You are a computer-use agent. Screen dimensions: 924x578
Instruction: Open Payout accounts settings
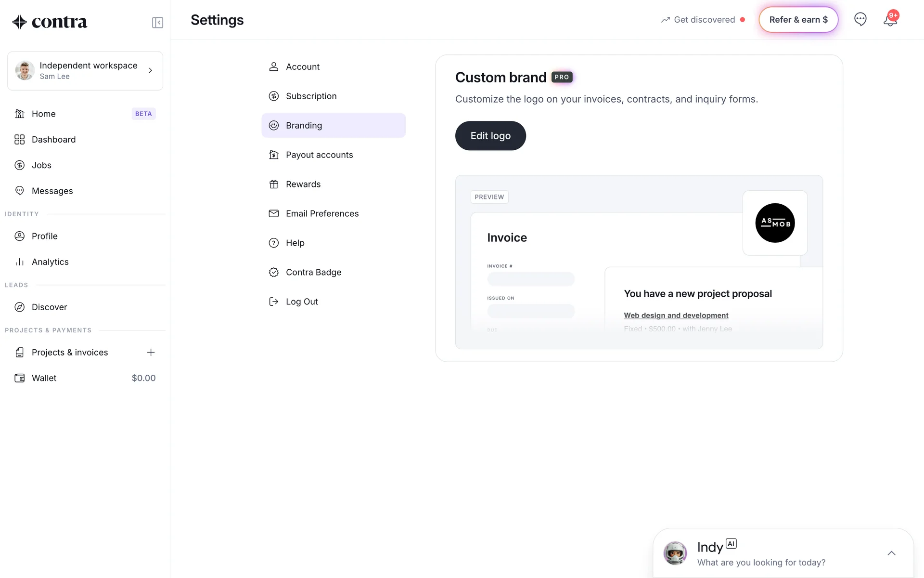point(319,155)
